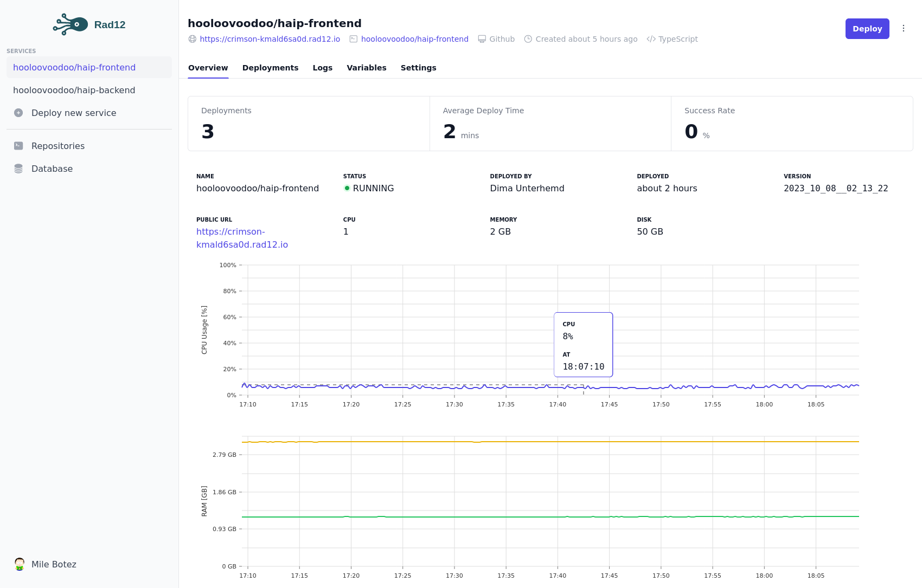Image resolution: width=922 pixels, height=588 pixels.
Task: Click the TypeScript language label
Action: 678,39
